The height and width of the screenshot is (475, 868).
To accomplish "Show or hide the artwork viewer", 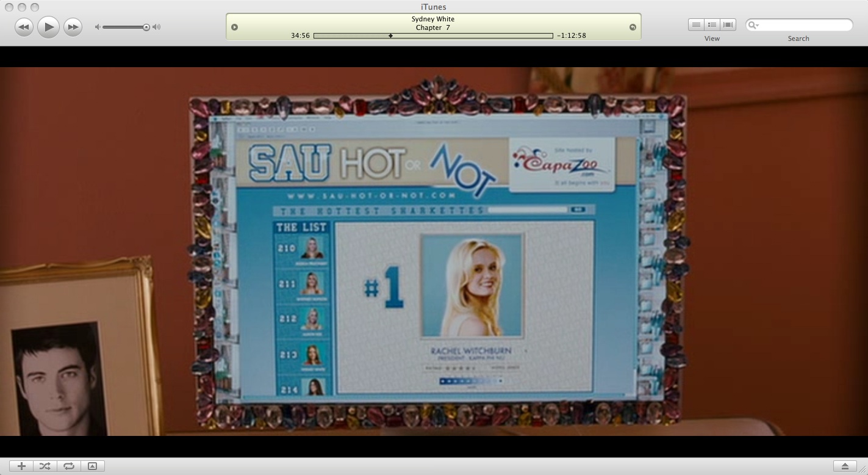I will [92, 466].
